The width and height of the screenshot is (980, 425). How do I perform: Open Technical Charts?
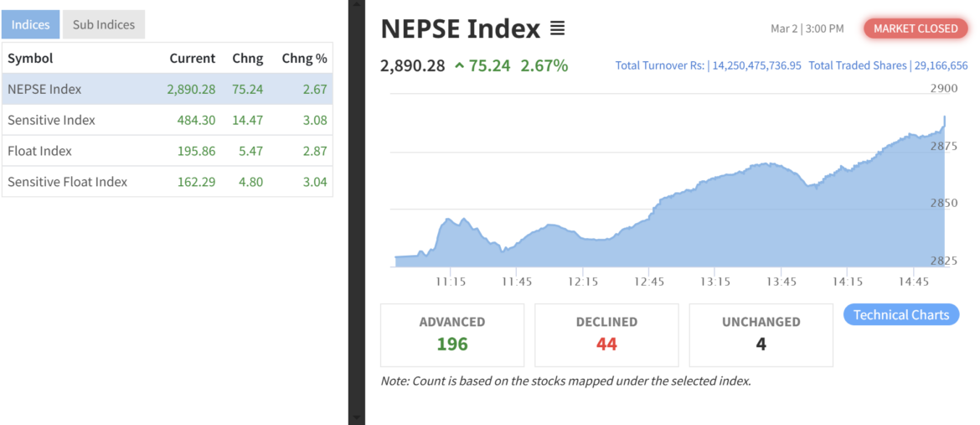click(900, 315)
